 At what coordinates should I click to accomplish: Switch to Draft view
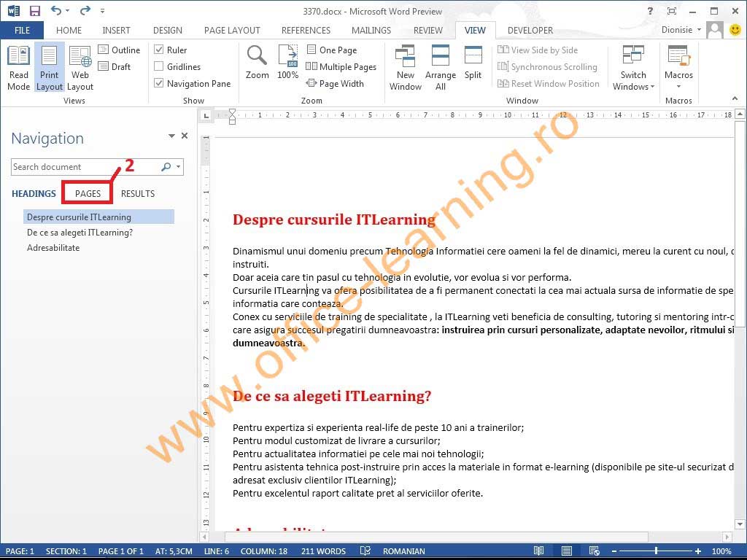click(115, 66)
